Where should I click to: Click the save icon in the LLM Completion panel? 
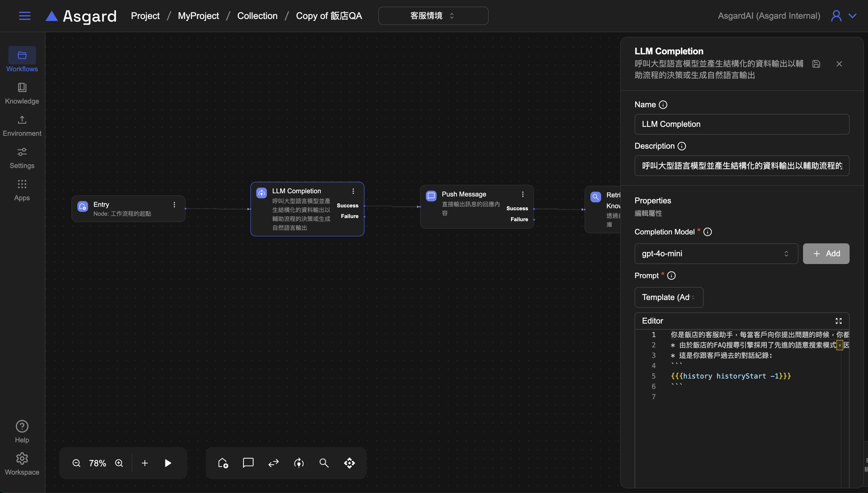pos(816,64)
